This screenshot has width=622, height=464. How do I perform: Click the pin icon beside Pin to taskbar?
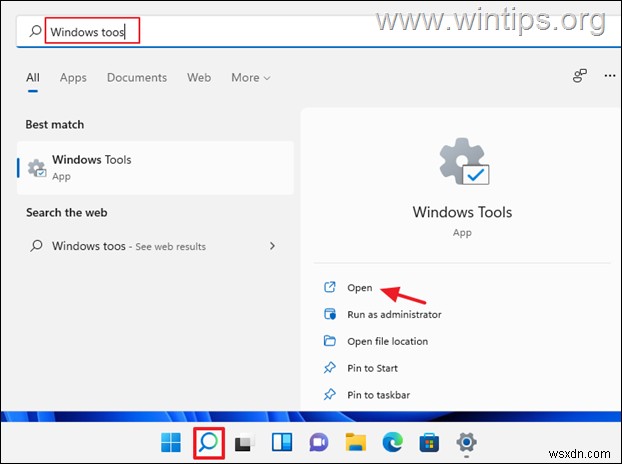(x=330, y=394)
